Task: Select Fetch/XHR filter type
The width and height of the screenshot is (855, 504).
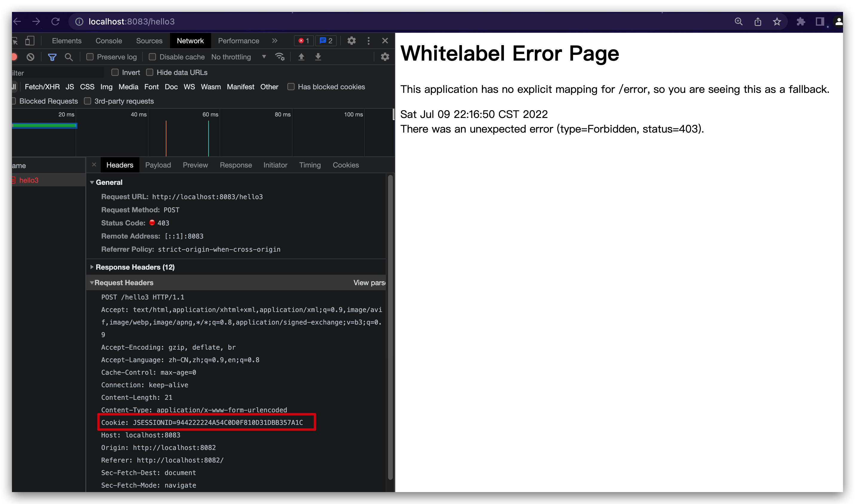Action: (x=42, y=87)
